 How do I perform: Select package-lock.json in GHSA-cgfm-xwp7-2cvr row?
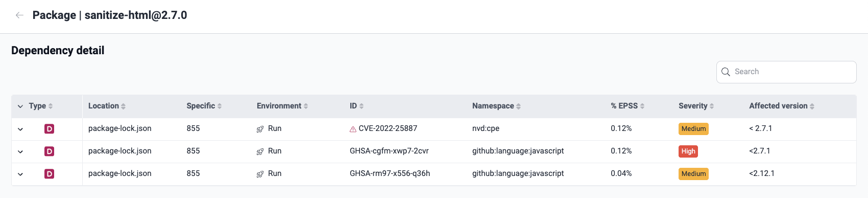(x=120, y=151)
